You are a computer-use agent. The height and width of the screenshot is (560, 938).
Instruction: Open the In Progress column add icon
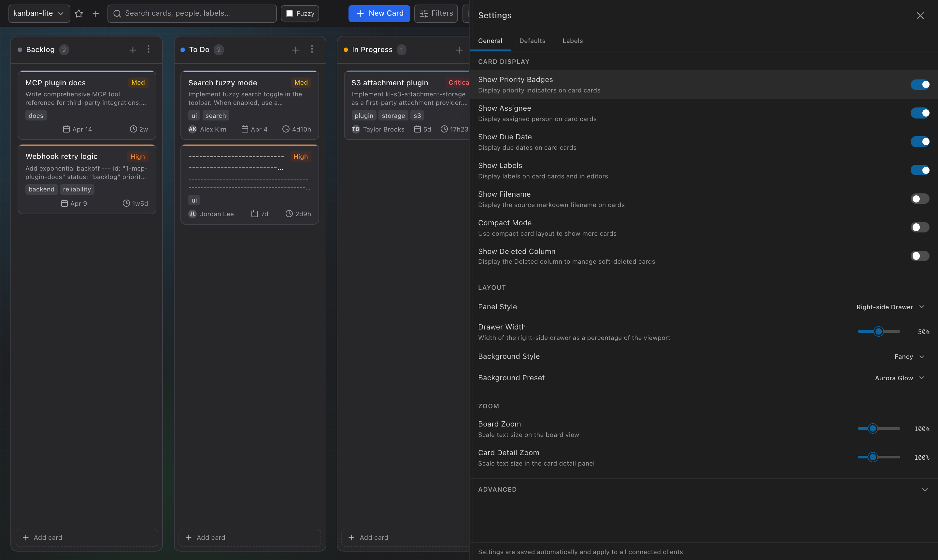coord(459,49)
